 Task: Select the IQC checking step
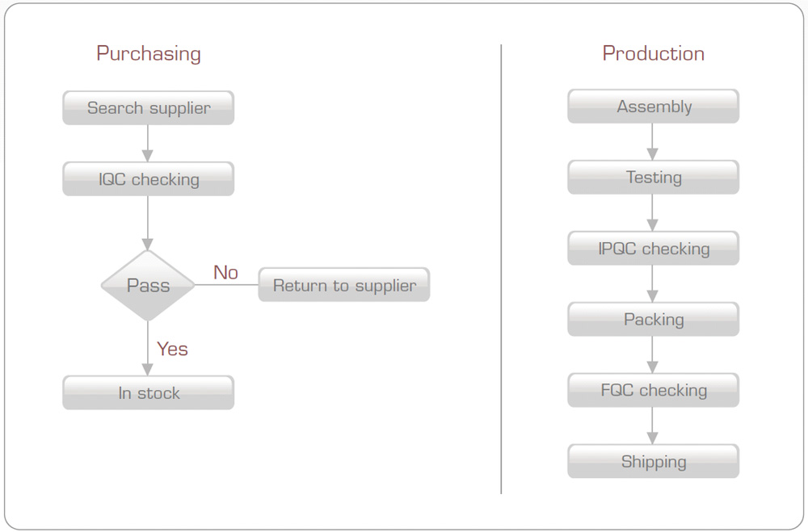148,179
